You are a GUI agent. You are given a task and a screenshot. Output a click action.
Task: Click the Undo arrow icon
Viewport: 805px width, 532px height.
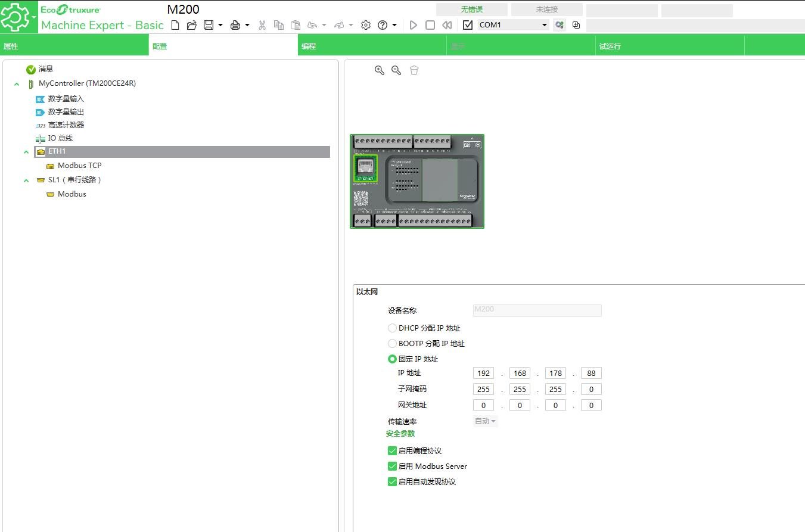[x=312, y=25]
